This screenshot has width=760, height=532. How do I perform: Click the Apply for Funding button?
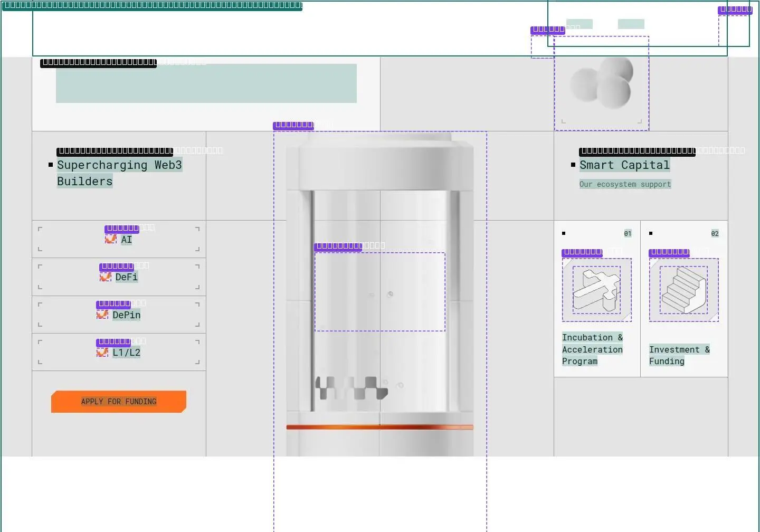click(x=119, y=402)
